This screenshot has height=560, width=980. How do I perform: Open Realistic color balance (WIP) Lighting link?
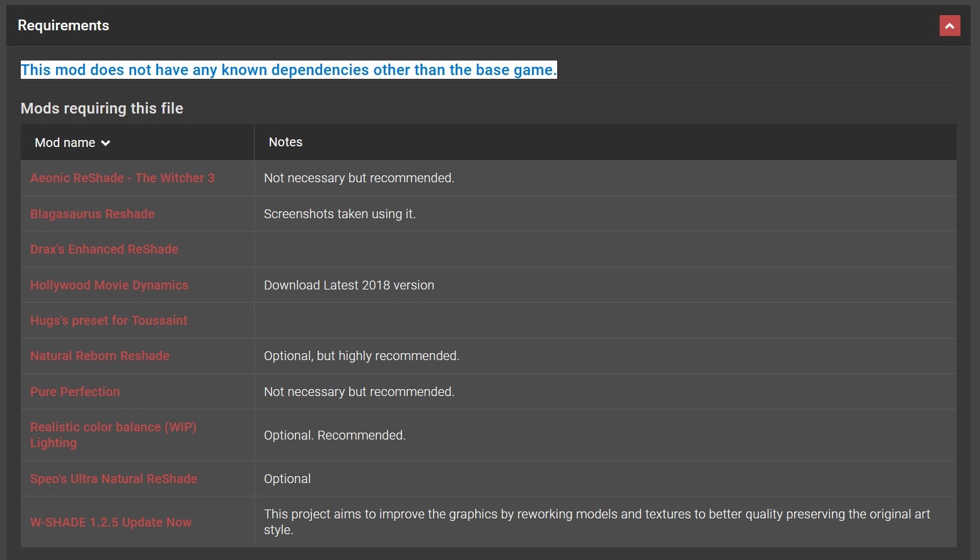[113, 435]
